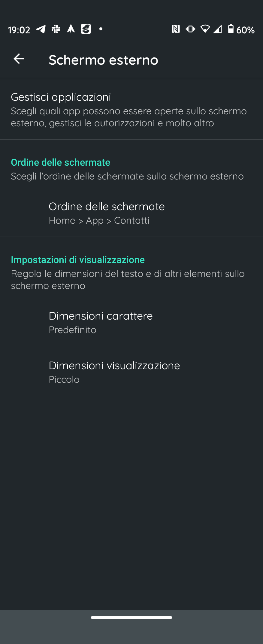
Task: Tap the NFC status icon
Action: click(176, 29)
